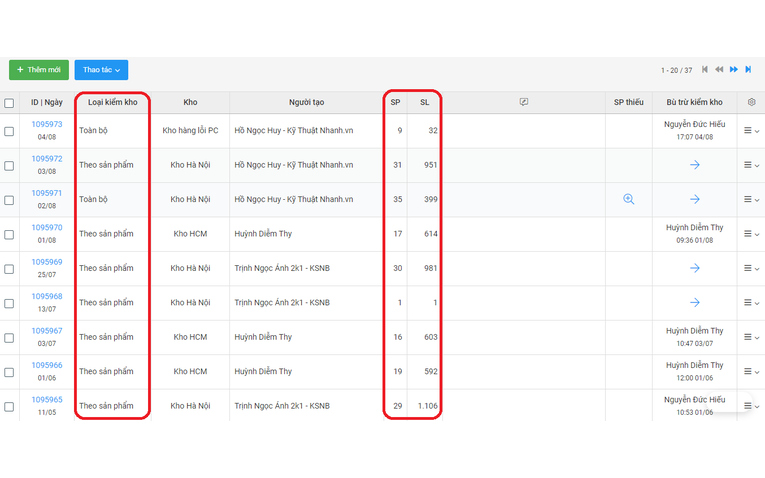
Task: Click Huỳnh Diễm Thy 10:47 03/07 cell
Action: click(694, 337)
